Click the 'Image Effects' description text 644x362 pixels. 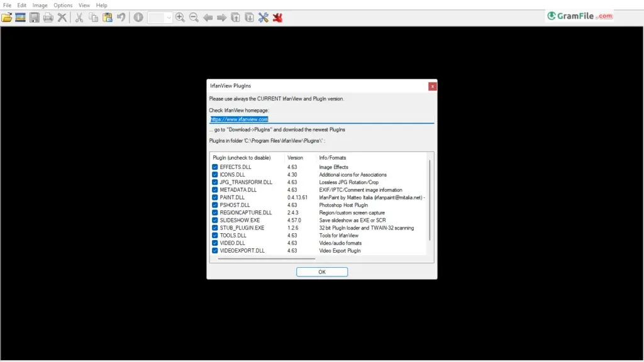pos(333,167)
